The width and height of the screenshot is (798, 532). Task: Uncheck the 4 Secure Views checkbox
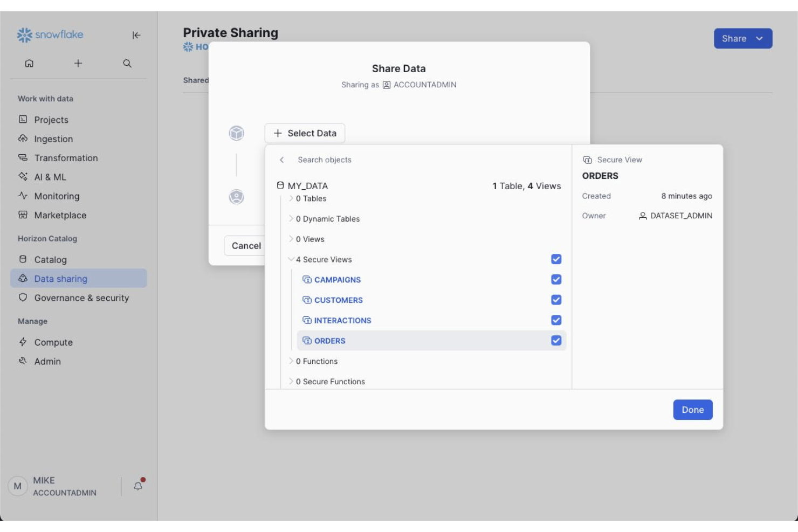pos(556,259)
